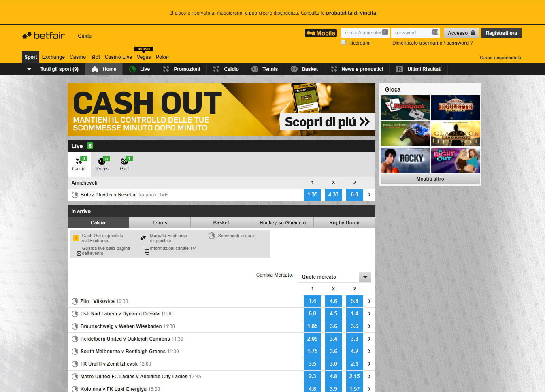Image resolution: width=545 pixels, height=392 pixels.
Task: Click the Cash Out disponibile legend icon
Action: tap(76, 238)
